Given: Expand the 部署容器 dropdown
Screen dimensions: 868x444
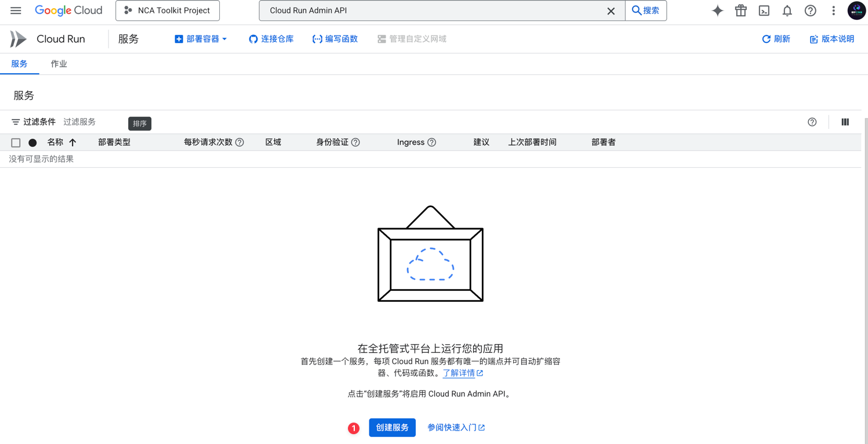Looking at the screenshot, I should 201,39.
